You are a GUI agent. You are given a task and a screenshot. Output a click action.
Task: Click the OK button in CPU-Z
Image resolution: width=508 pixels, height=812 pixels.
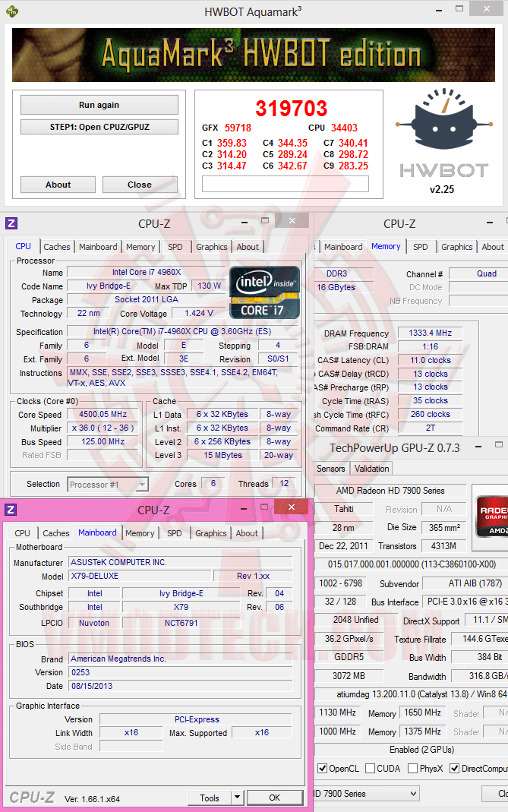274,798
